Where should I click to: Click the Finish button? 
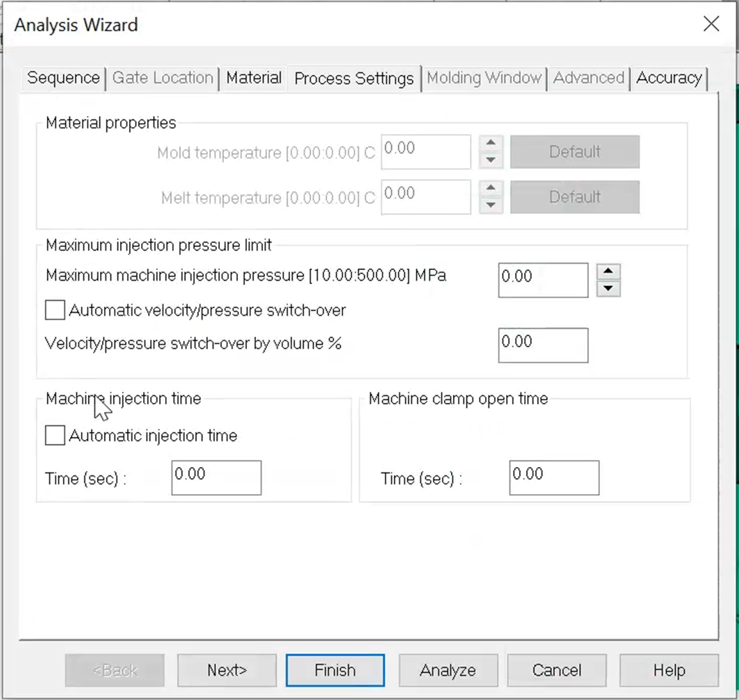click(x=335, y=670)
